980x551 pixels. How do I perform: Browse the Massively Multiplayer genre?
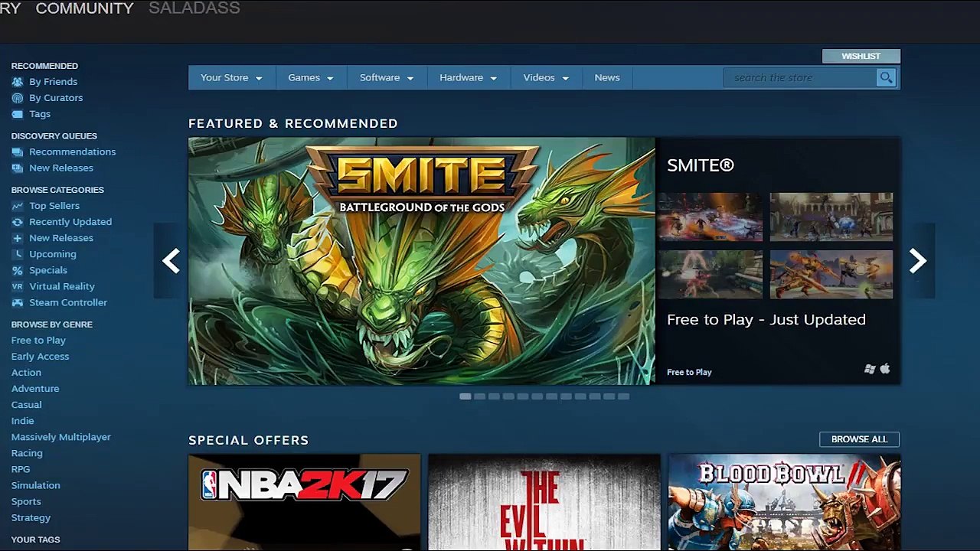pyautogui.click(x=61, y=437)
